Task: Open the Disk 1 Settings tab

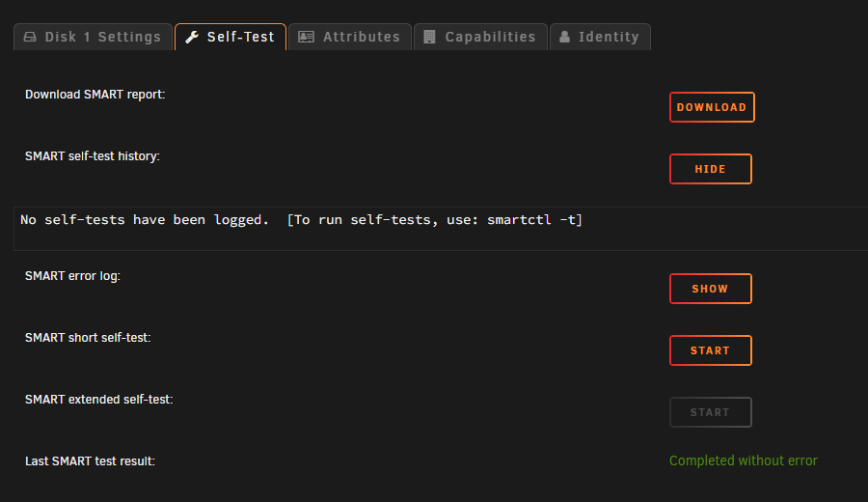Action: tap(93, 37)
